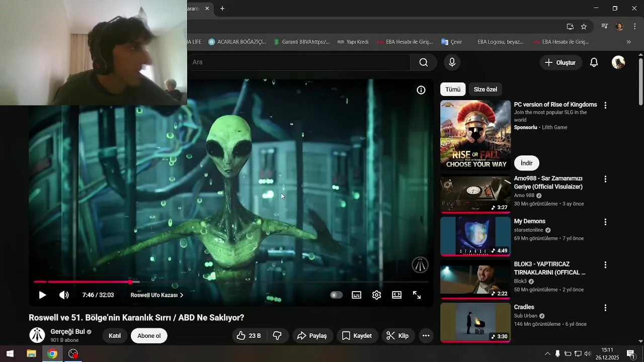
Task: Like the video with 23 B likes
Action: coord(249,336)
